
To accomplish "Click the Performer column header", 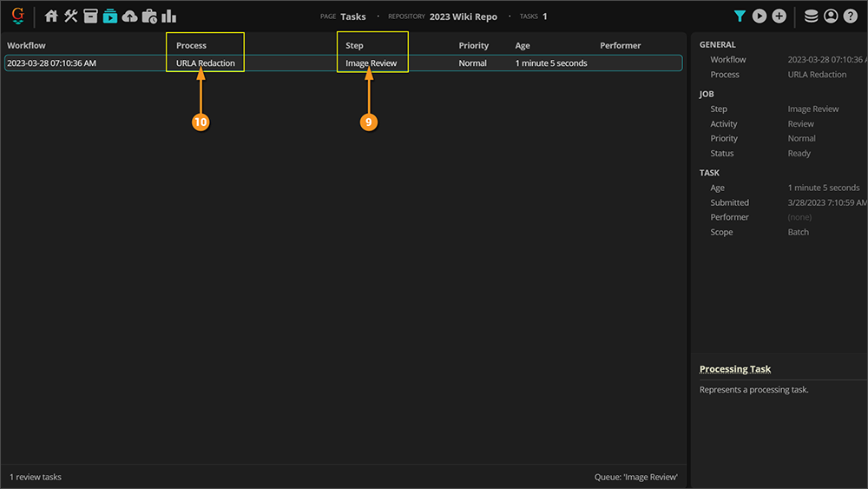I will (621, 45).
